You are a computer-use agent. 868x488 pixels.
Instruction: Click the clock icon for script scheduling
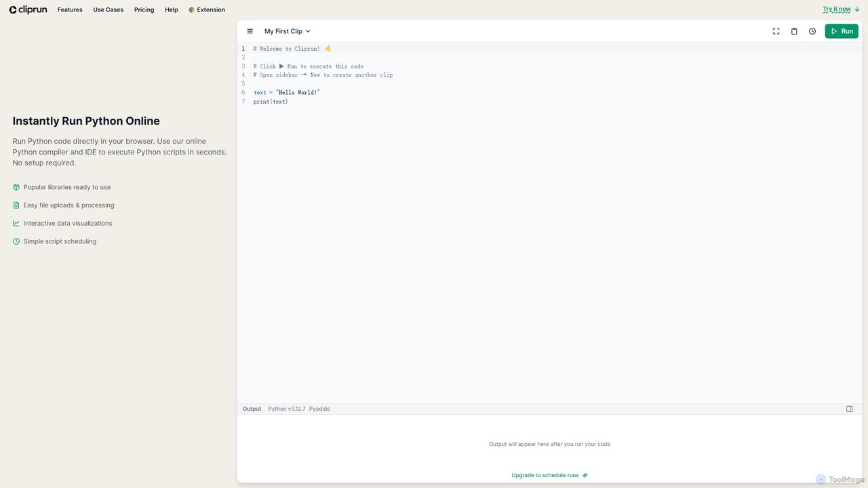[x=16, y=241]
